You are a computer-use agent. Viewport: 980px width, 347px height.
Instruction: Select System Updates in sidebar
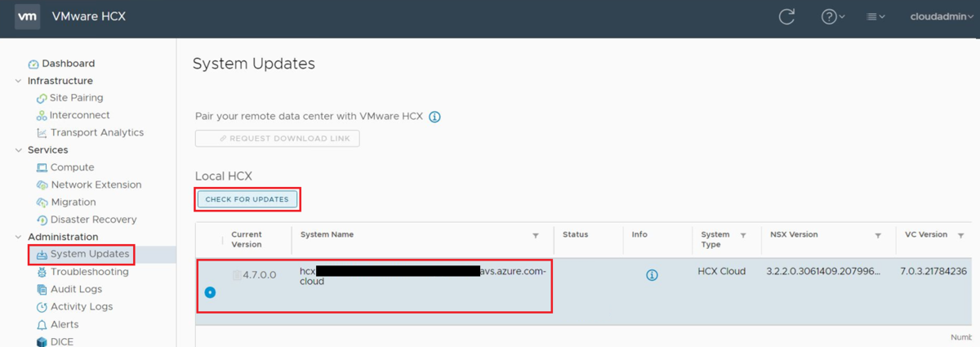90,254
